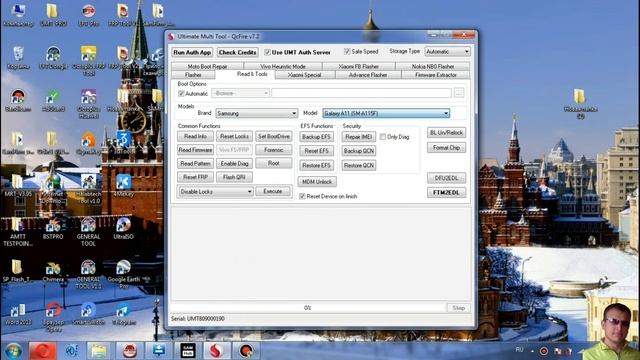Switch to the Vivo Heuristic Mode tab
640x360 pixels.
(283, 66)
